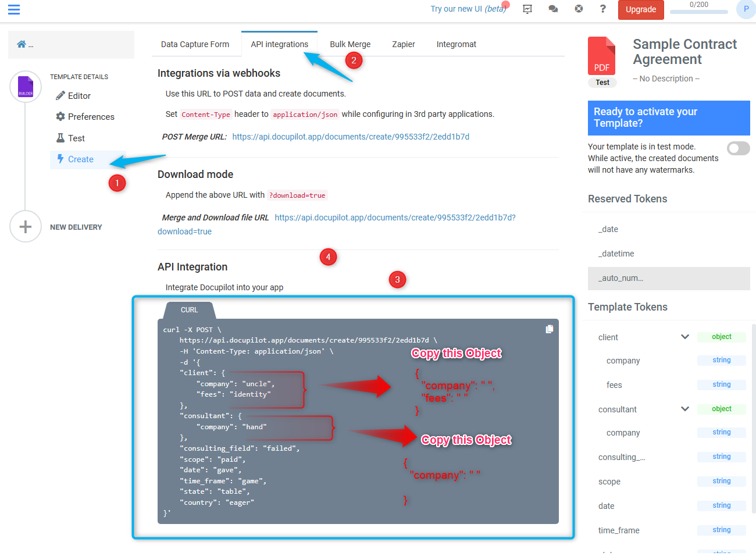Open the Zapier tab
This screenshot has width=756, height=556.
click(404, 44)
